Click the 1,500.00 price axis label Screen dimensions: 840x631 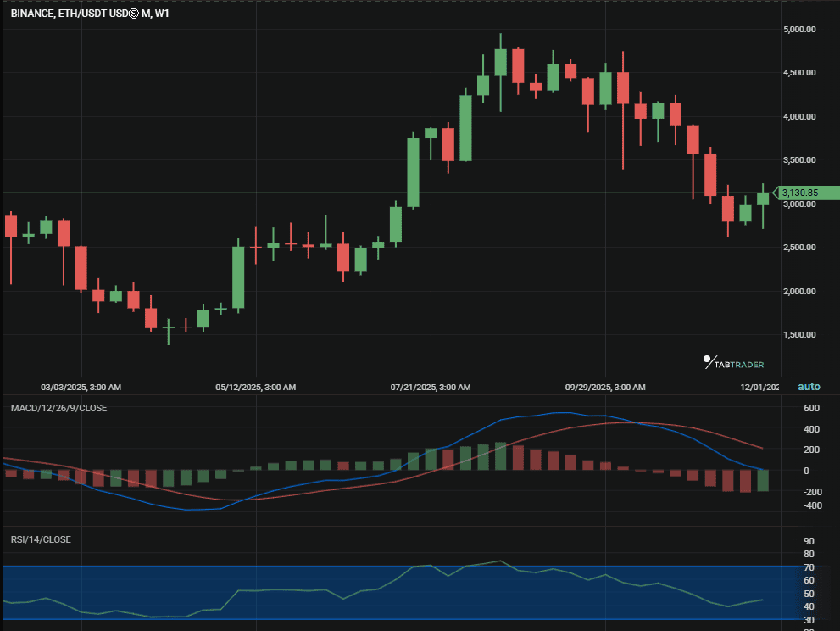[798, 335]
